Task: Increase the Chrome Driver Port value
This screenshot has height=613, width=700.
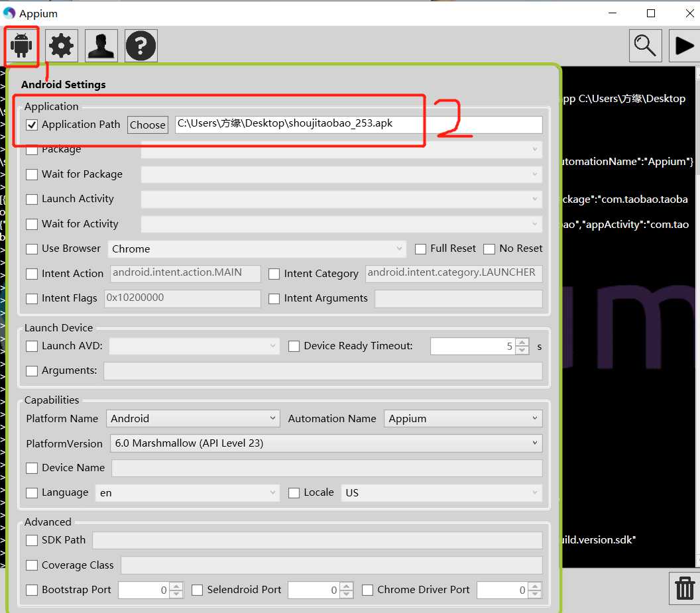Action: [x=535, y=586]
